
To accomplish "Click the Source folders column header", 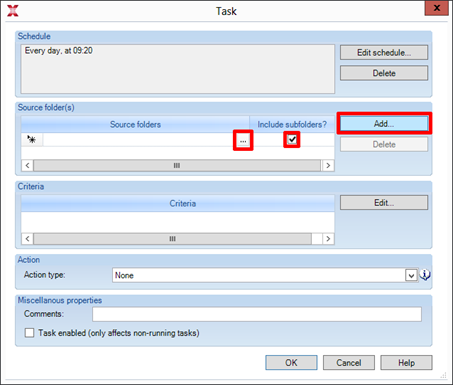I will pyautogui.click(x=135, y=124).
